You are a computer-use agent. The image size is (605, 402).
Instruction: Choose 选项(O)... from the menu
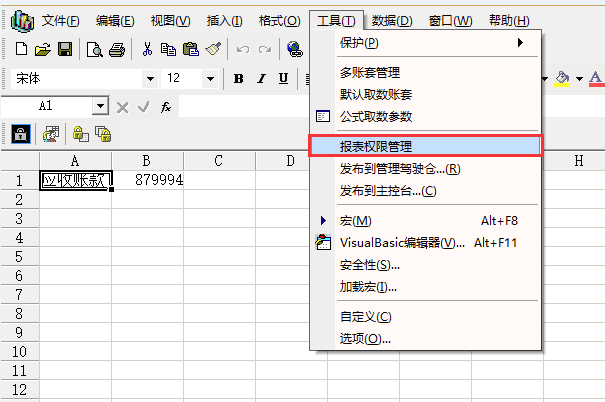tap(365, 338)
